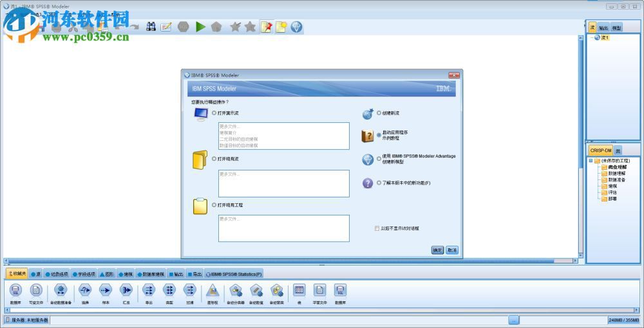Viewport: 644px width, 328px height.
Task: Select the 汇总 node icon
Action: pyautogui.click(x=126, y=293)
